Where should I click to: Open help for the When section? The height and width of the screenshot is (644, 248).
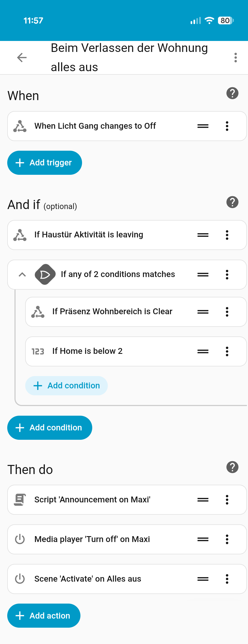(x=232, y=93)
